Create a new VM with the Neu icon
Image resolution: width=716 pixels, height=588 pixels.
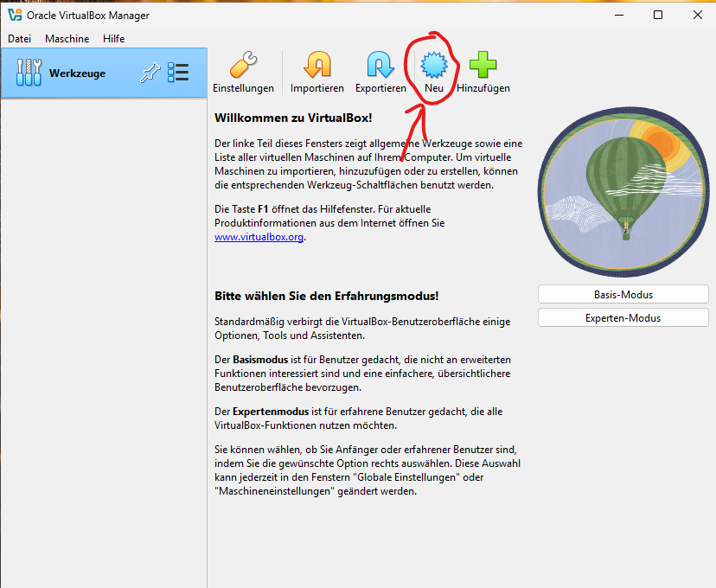(x=434, y=65)
